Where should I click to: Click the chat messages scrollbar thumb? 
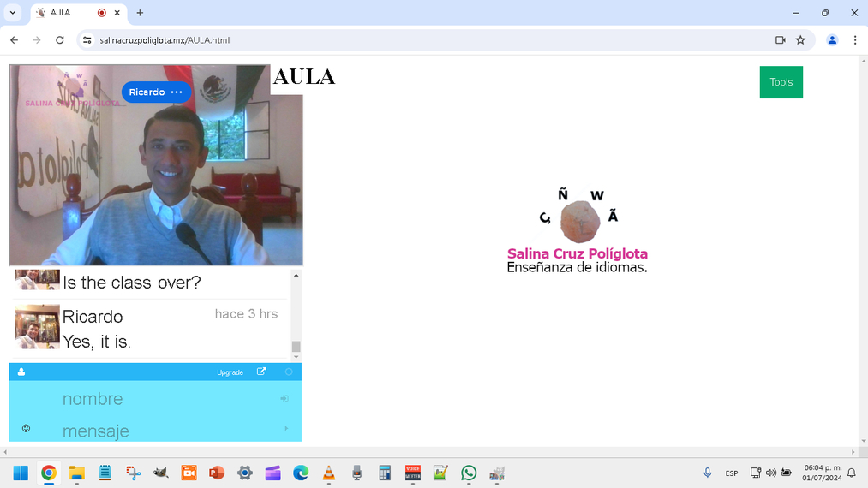[x=296, y=347]
